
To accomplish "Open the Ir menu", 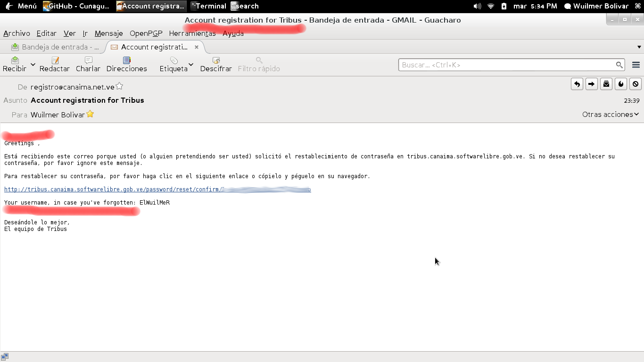I will pyautogui.click(x=85, y=33).
